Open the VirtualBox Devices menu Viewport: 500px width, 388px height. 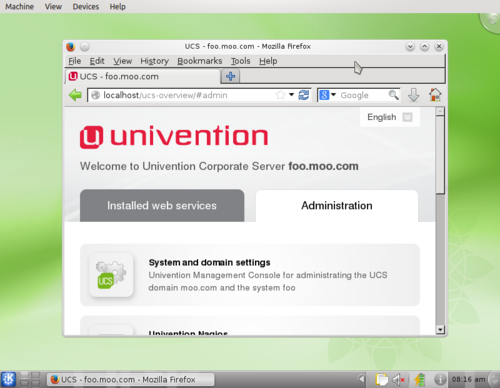tap(86, 7)
